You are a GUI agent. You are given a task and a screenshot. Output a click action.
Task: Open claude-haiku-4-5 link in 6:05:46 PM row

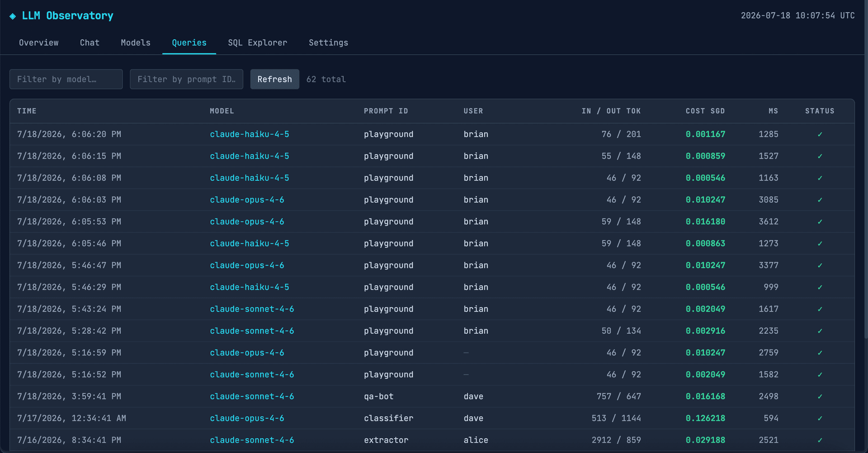point(250,244)
